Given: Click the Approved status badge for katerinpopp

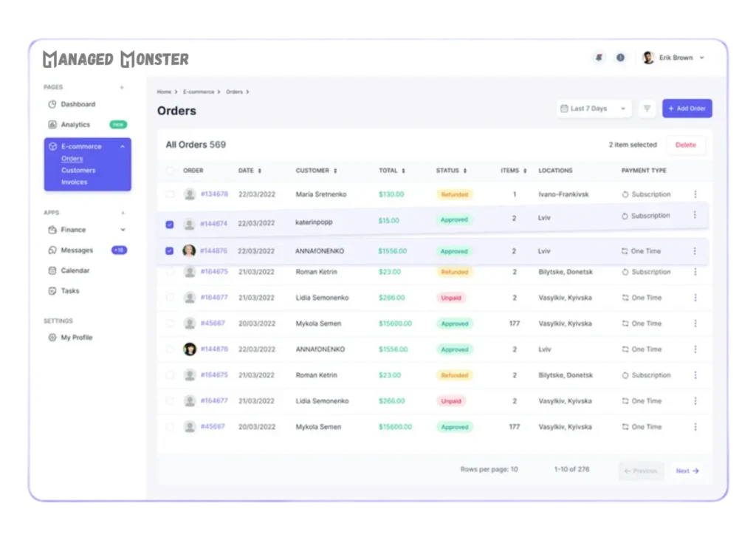Looking at the screenshot, I should (x=454, y=220).
